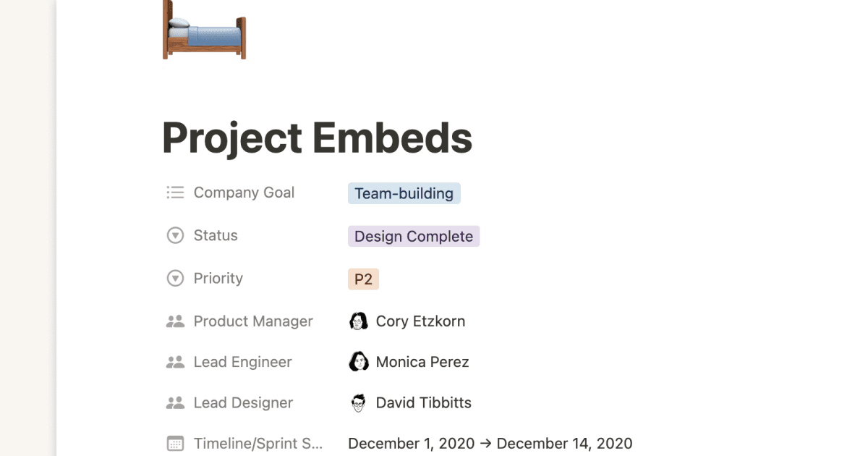Click the Lead Engineer people icon
The height and width of the screenshot is (456, 868).
175,361
